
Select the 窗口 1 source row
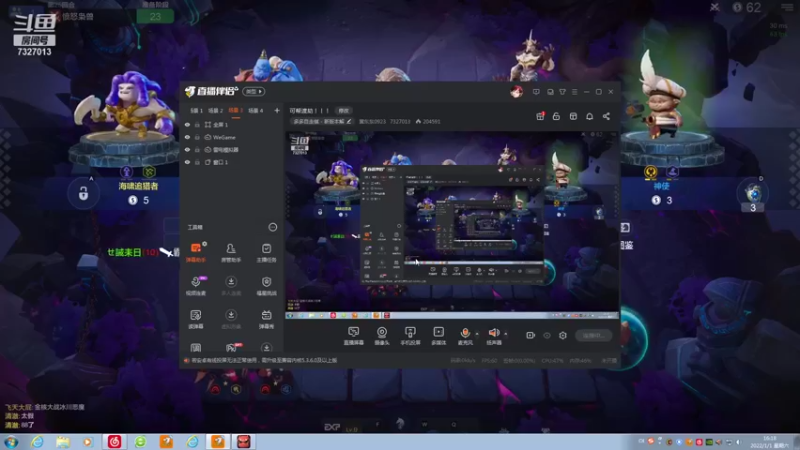(x=232, y=162)
